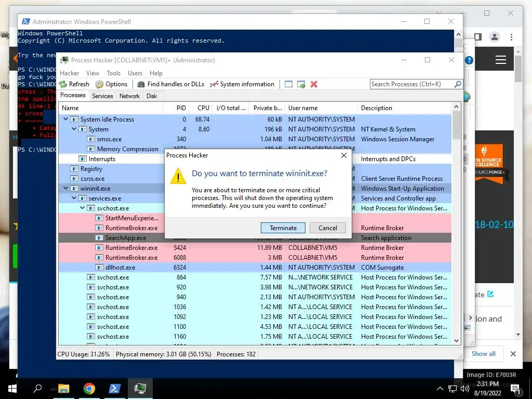Open the Help menu
Screen dimensions: 532x399
[x=156, y=73]
